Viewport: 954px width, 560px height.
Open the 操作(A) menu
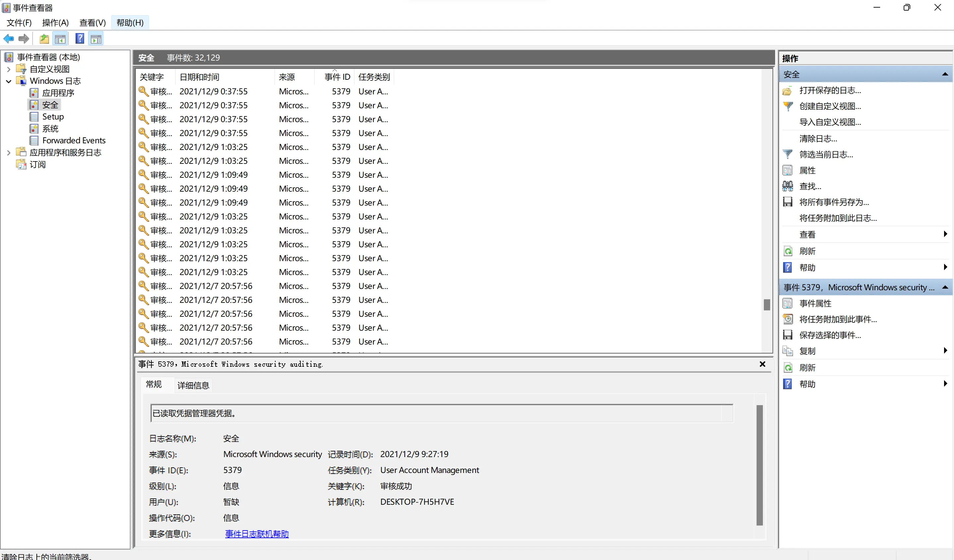55,23
